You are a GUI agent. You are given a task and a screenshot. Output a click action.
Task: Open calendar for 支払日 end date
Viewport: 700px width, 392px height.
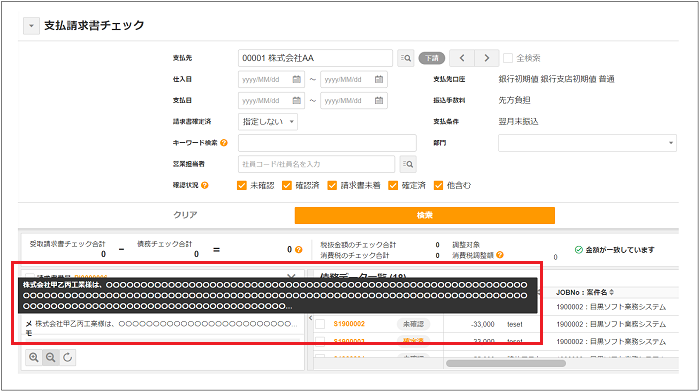379,100
